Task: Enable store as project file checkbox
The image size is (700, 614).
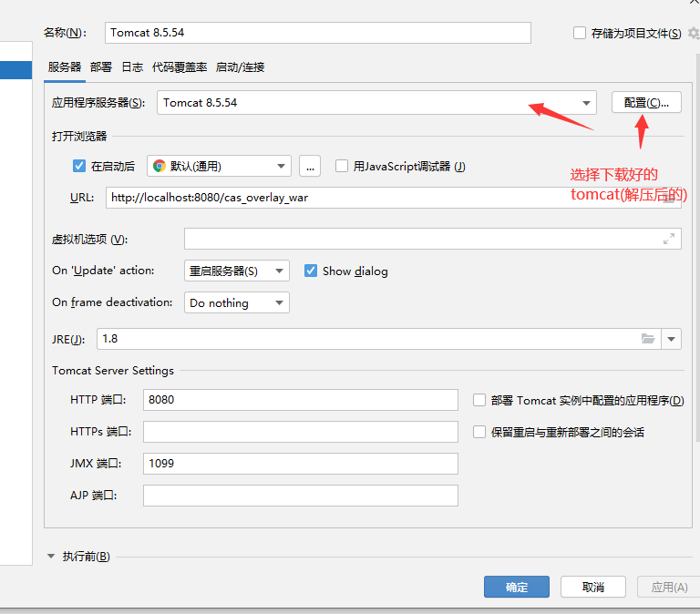Action: click(580, 33)
